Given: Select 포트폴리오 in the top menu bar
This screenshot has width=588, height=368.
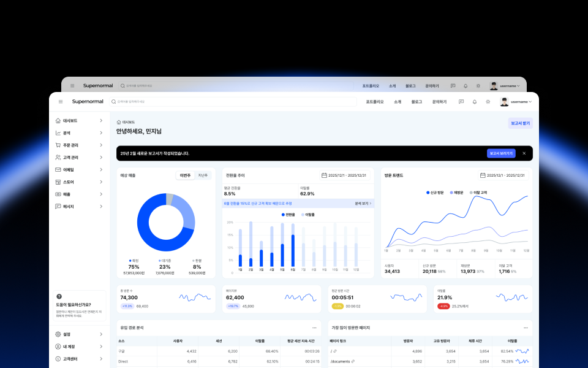Looking at the screenshot, I should (375, 102).
